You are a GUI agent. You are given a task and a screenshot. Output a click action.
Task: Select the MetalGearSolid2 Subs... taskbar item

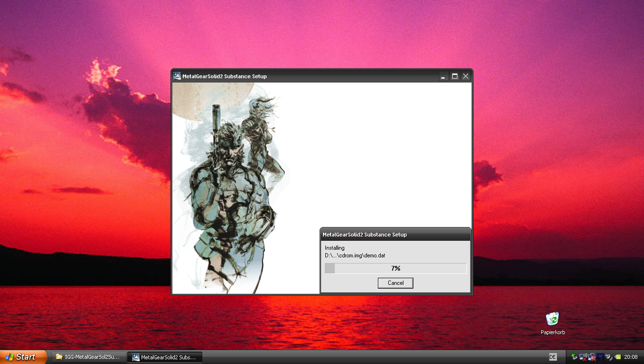[x=165, y=357]
